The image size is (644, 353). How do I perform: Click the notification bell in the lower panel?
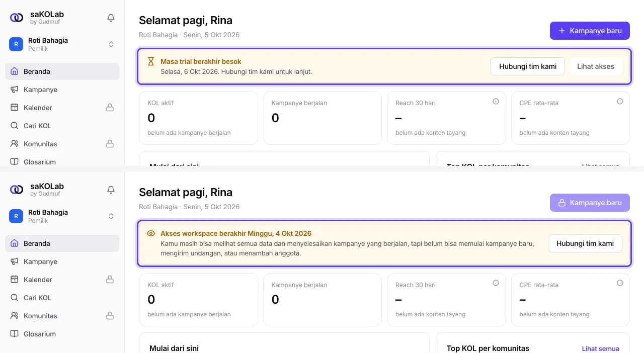click(x=111, y=190)
